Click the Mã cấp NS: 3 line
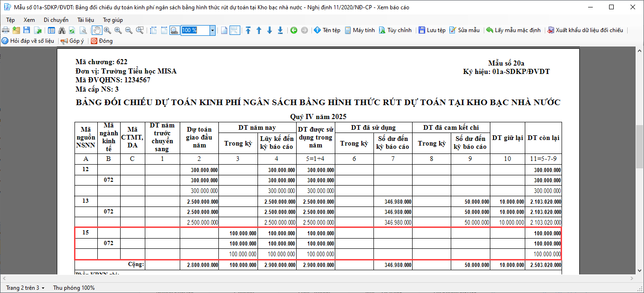The image size is (644, 293). pos(97,89)
